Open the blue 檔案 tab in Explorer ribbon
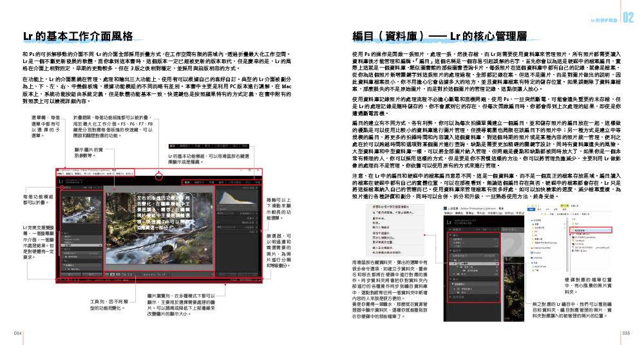644x345 pixels. 531,209
